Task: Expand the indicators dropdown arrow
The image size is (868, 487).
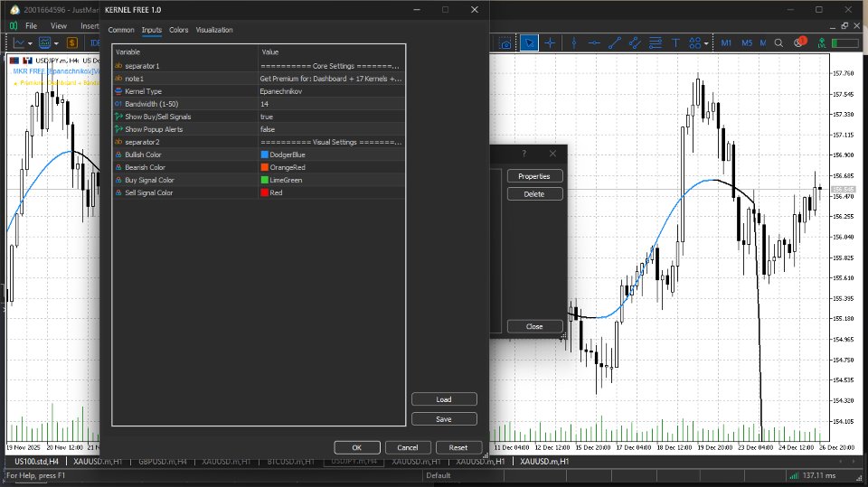Action: pyautogui.click(x=56, y=43)
